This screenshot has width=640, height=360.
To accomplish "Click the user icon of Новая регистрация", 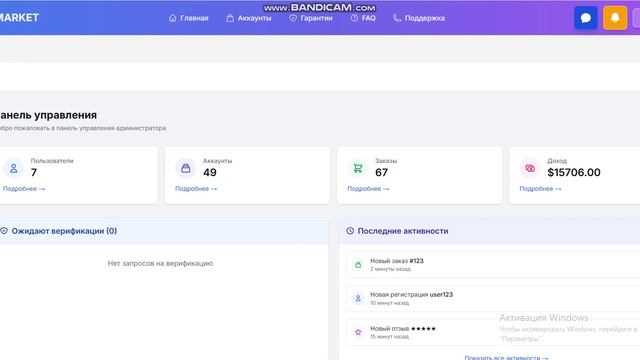I will (x=358, y=298).
